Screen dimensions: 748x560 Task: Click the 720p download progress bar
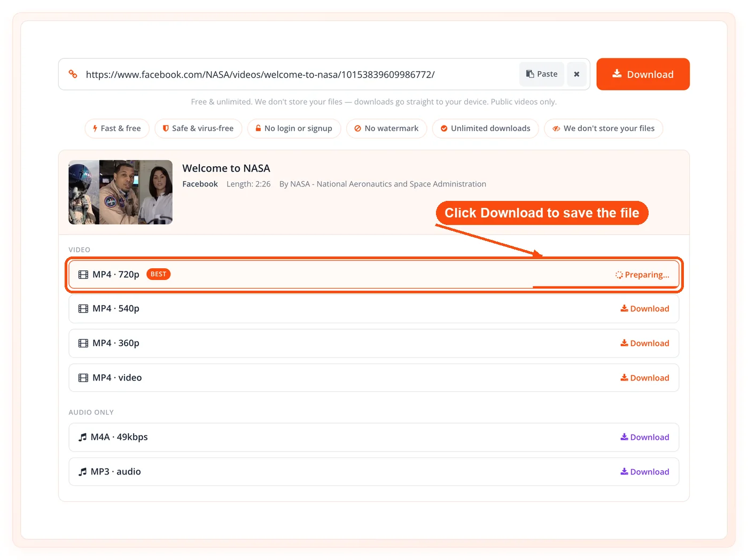(606, 287)
